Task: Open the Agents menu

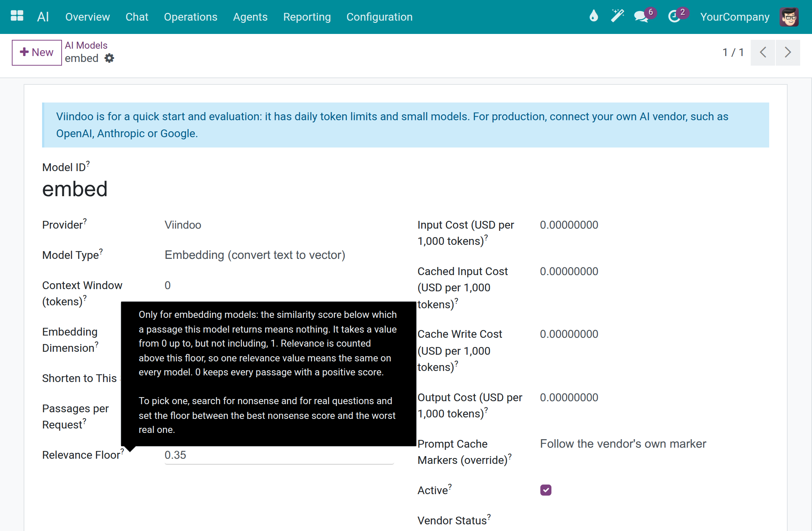Action: (250, 17)
